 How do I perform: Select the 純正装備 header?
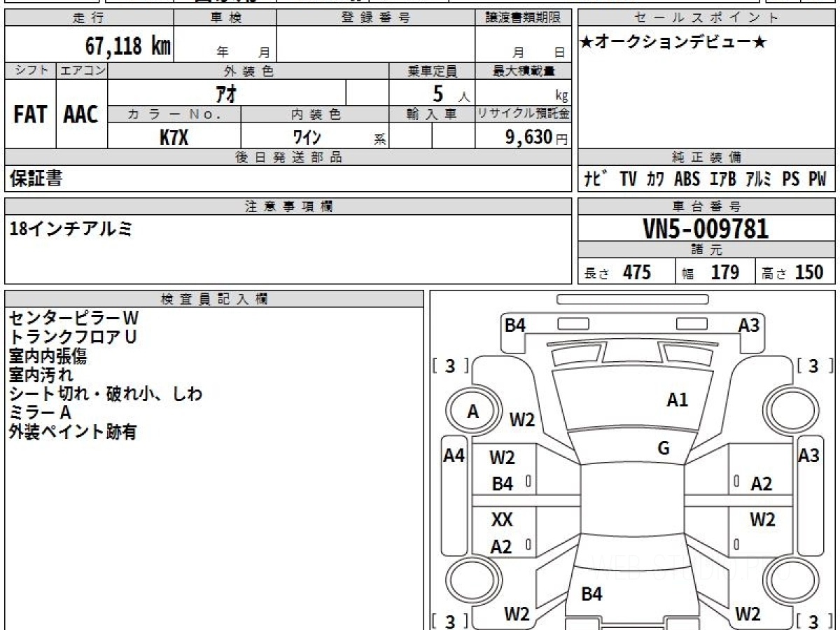[706, 157]
